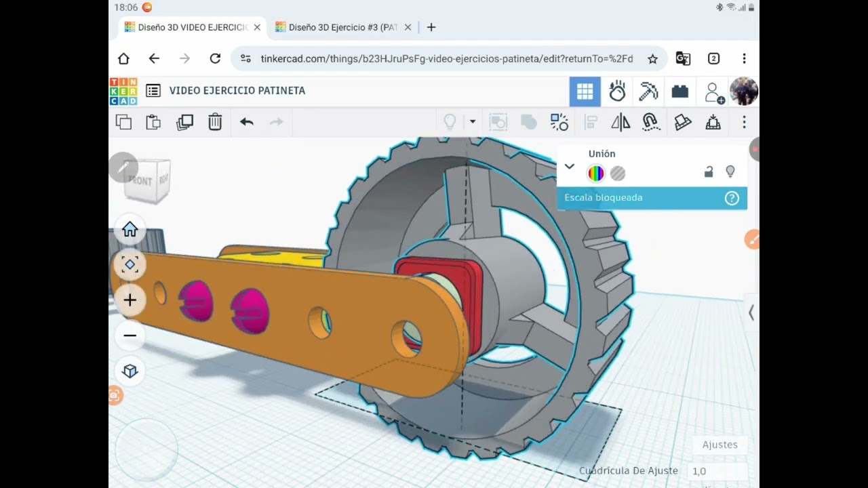Close the Ejercicio #3 browser tab
The image size is (868, 488).
tap(408, 27)
